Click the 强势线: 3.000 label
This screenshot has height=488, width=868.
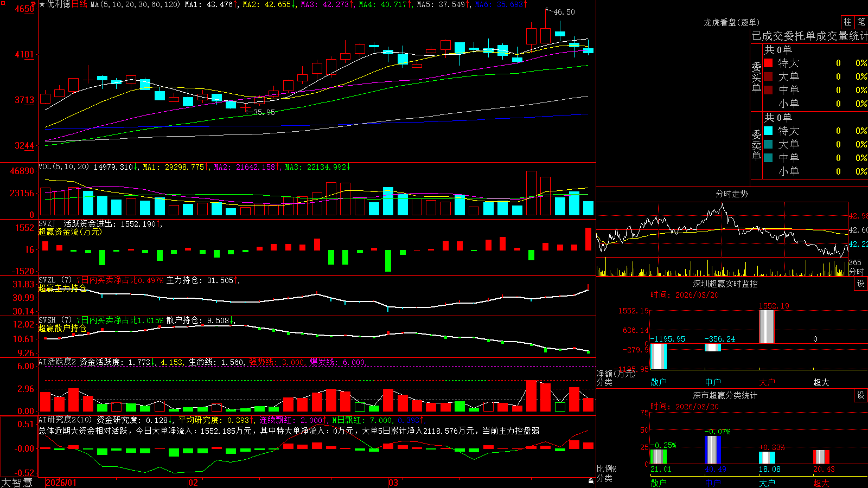[x=277, y=362]
